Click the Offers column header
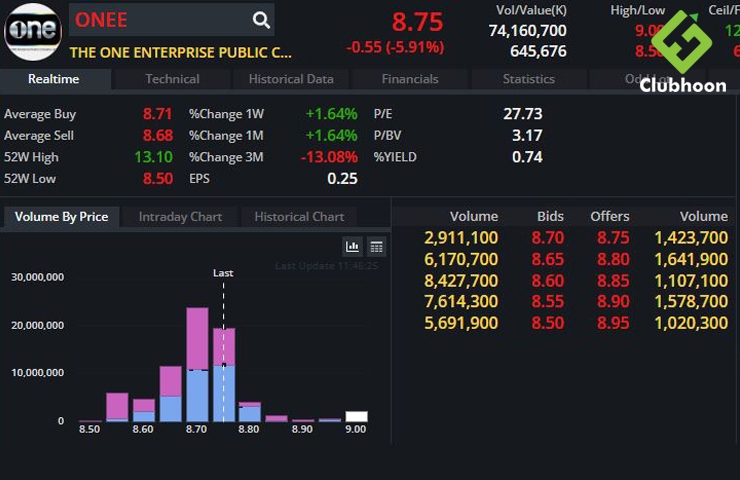 610,216
